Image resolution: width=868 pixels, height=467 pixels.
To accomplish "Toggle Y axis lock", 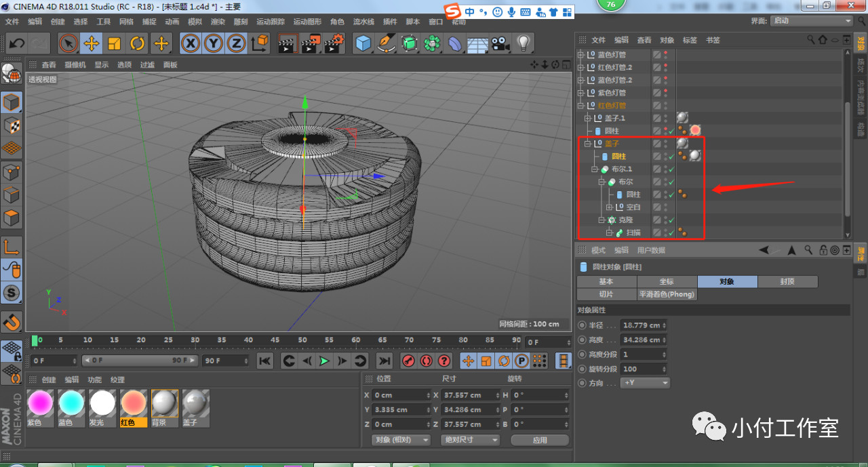I will 214,44.
